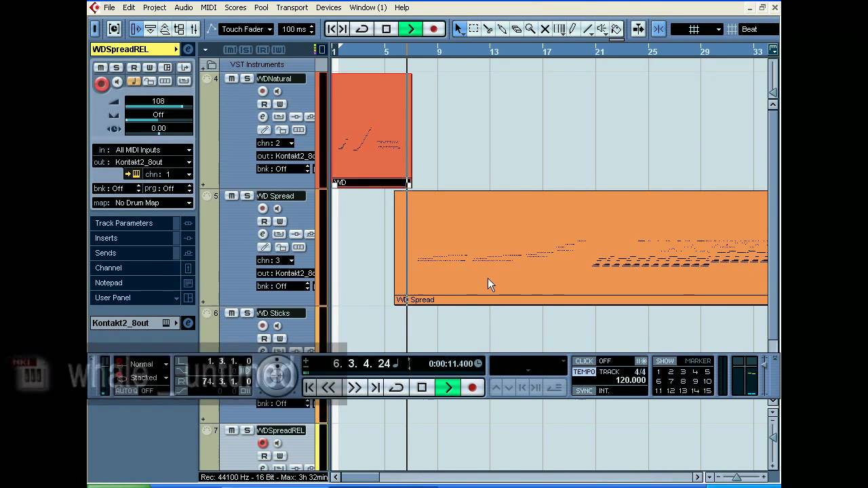The image size is (868, 488).
Task: Pick the Glue tool
Action: point(502,29)
